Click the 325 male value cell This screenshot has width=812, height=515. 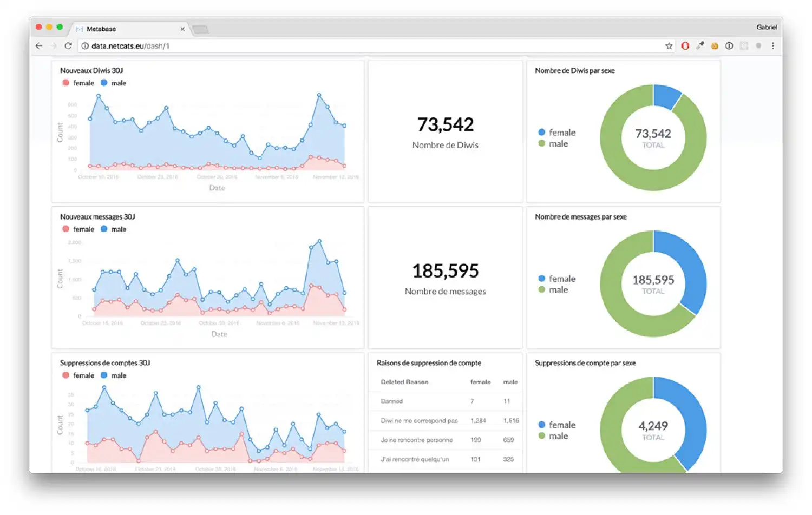[508, 459]
